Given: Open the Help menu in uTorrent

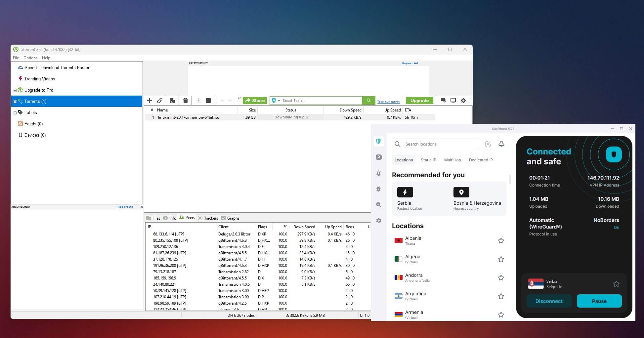Looking at the screenshot, I should point(46,58).
